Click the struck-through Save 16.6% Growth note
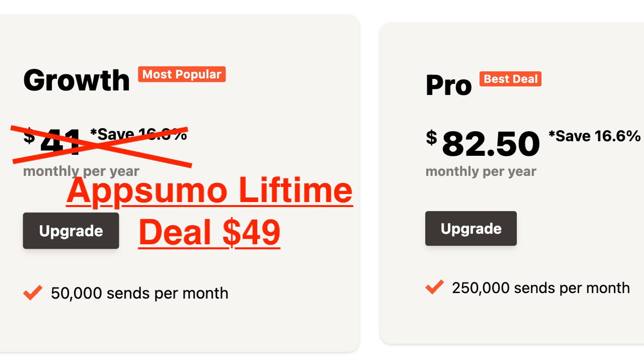The image size is (644, 362). click(138, 134)
